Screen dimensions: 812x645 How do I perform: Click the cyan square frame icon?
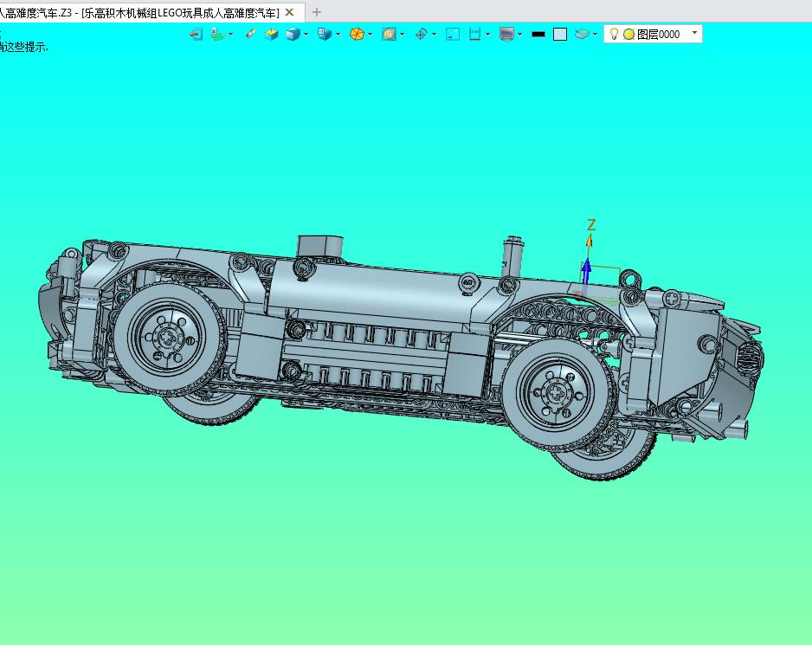click(x=453, y=34)
